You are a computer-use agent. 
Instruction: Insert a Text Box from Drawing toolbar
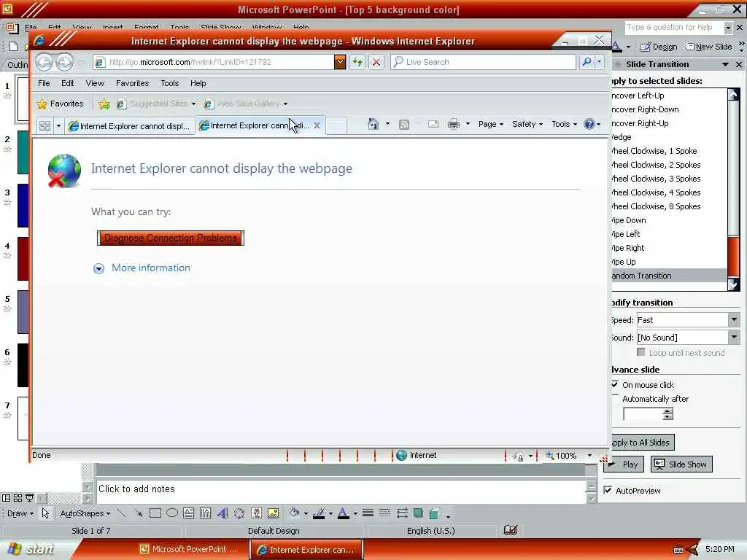189,513
